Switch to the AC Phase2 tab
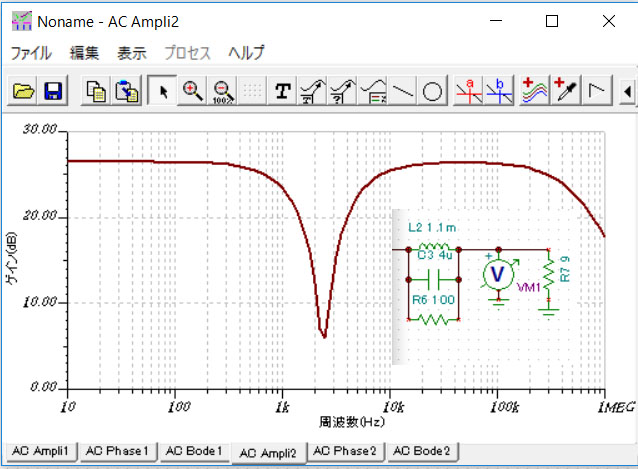The width and height of the screenshot is (638, 469). [344, 452]
